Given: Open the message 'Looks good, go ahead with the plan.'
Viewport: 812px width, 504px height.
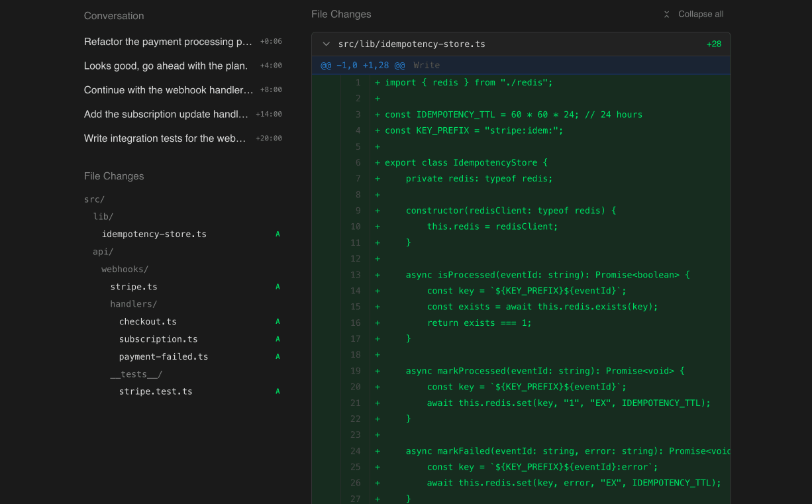Looking at the screenshot, I should pyautogui.click(x=167, y=66).
